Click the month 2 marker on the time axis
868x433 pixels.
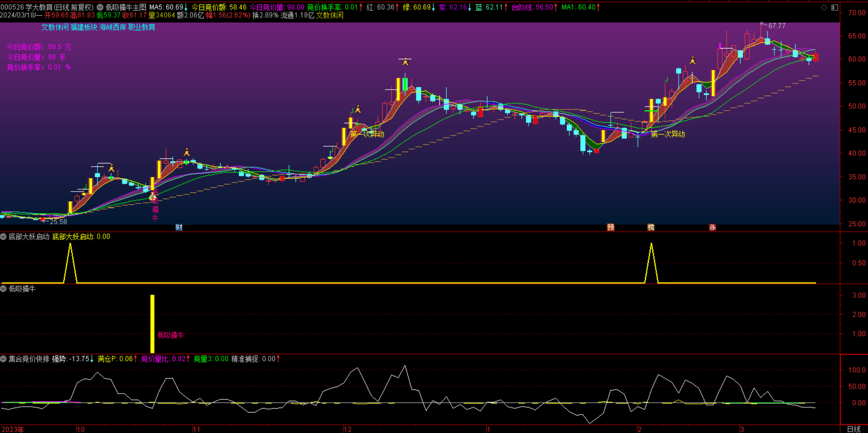click(x=639, y=429)
